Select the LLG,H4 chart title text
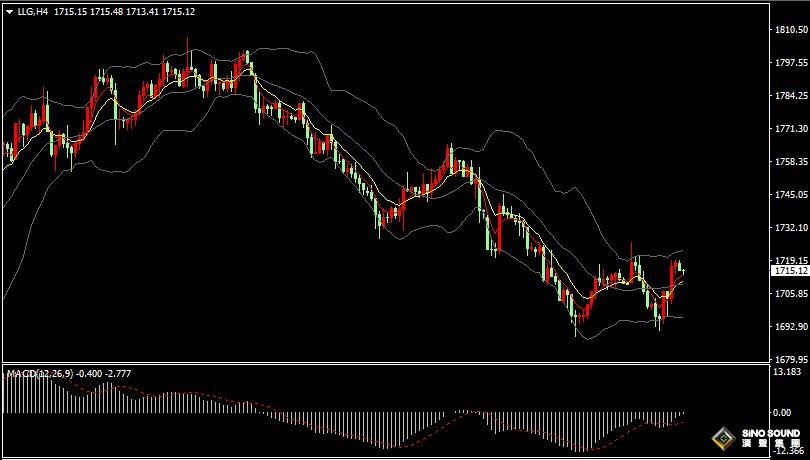The height and width of the screenshot is (460, 810). (x=33, y=11)
